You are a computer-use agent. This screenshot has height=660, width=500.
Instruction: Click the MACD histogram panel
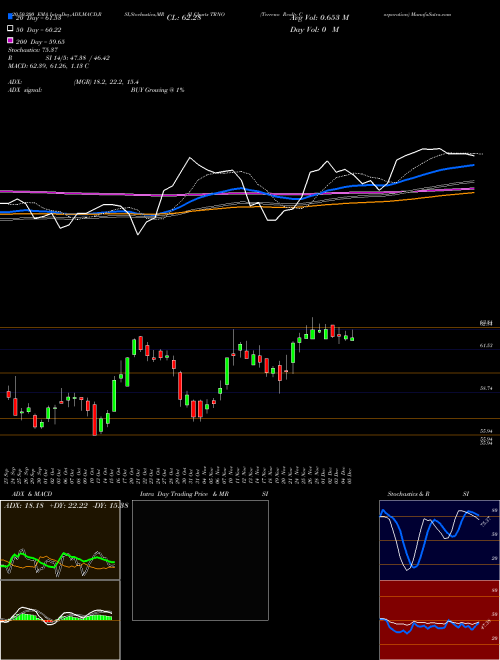(x=60, y=620)
